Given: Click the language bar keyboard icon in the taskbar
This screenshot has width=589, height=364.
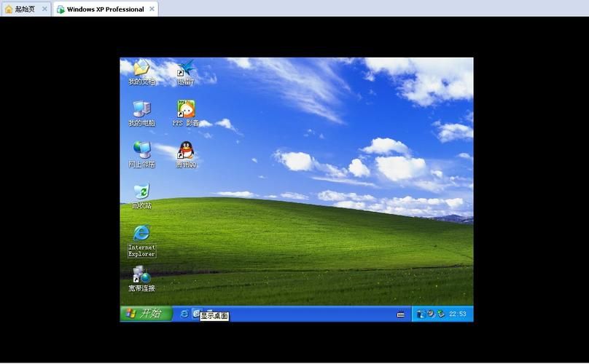Looking at the screenshot, I should click(x=401, y=314).
